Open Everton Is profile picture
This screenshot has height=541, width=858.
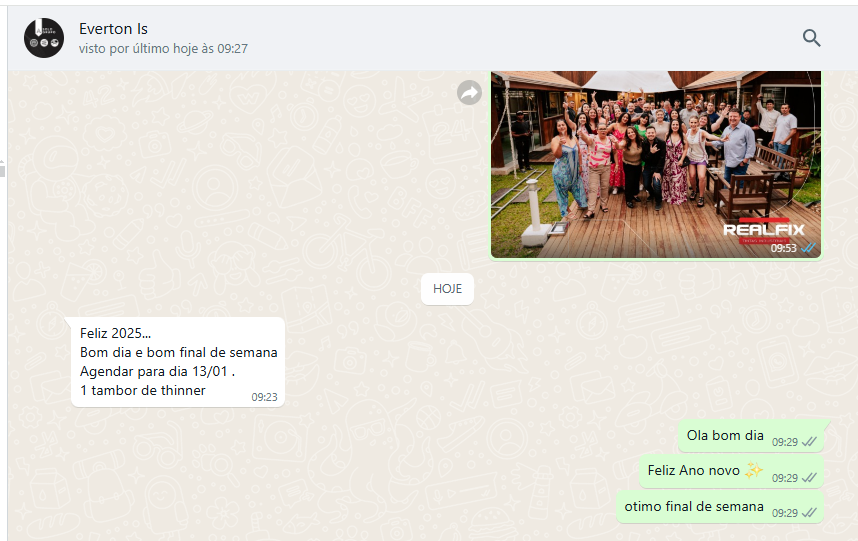click(44, 38)
